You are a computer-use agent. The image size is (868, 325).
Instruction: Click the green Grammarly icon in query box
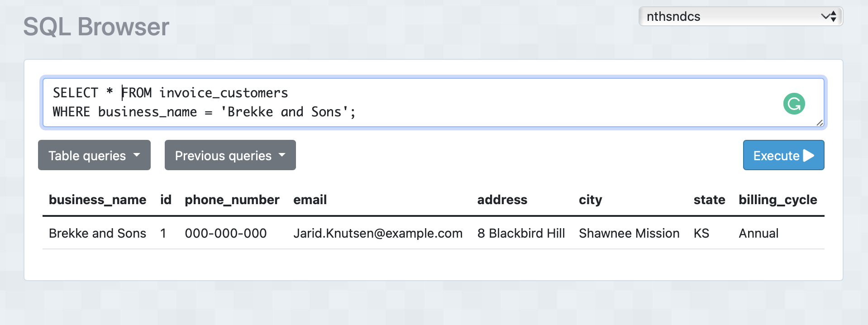(x=794, y=104)
